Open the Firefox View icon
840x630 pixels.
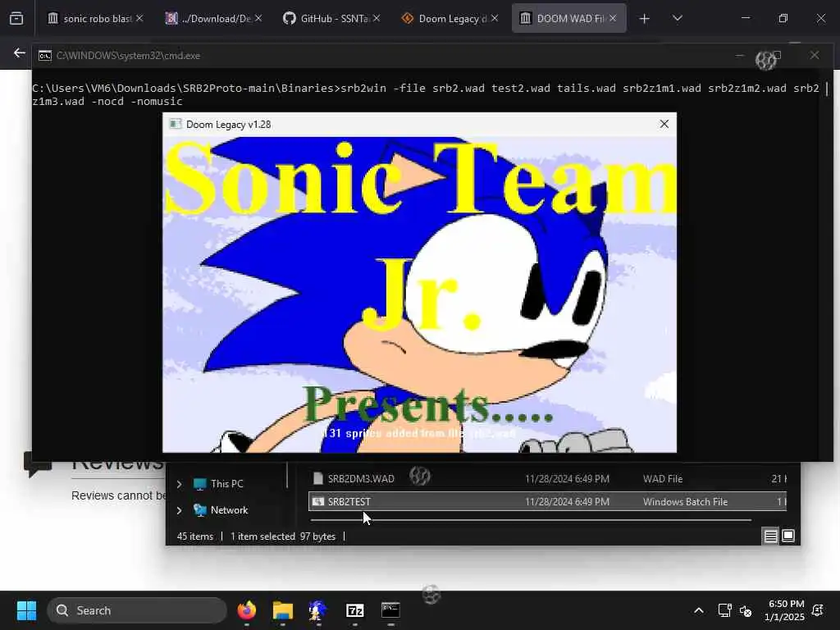tap(16, 19)
